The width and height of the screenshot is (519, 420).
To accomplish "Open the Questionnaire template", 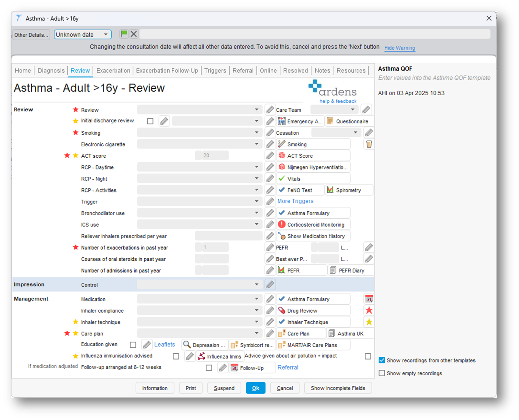I will pos(349,121).
